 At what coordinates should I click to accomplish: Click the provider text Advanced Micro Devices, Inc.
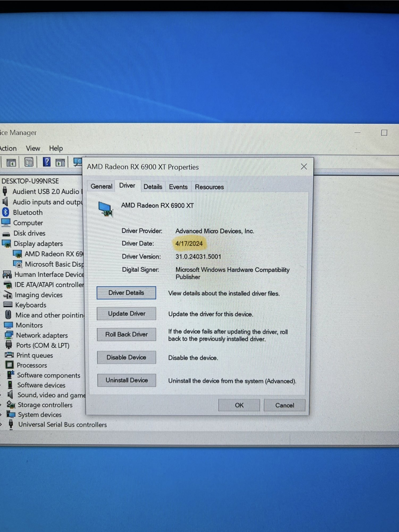[x=215, y=231]
